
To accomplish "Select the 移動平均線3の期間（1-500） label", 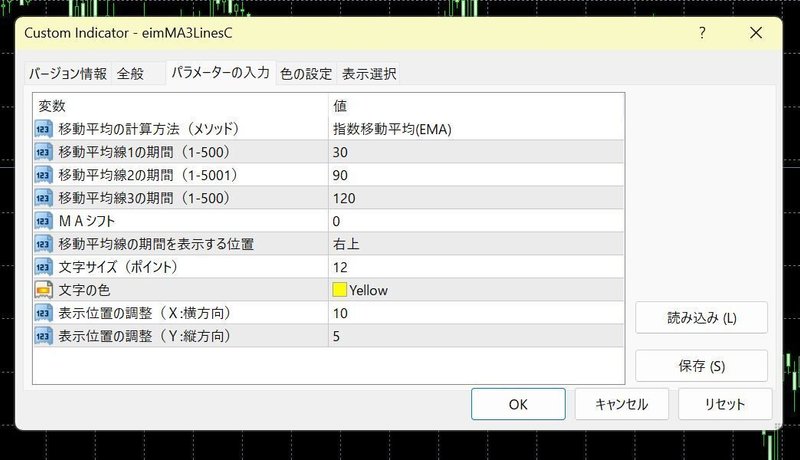I will 144,198.
